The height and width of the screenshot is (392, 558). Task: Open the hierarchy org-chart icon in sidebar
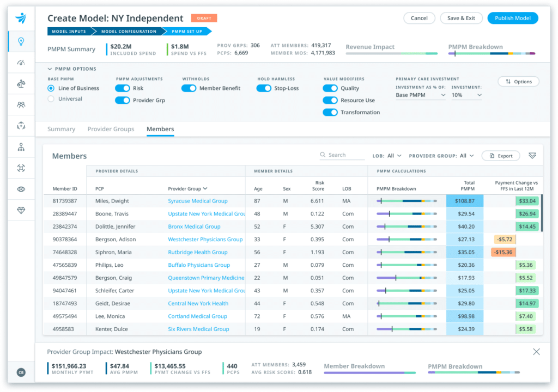click(x=22, y=147)
